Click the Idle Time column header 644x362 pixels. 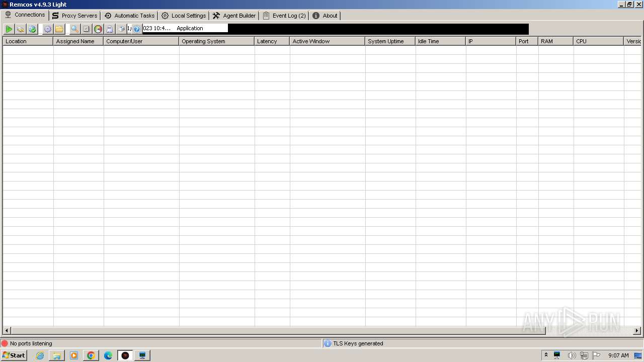click(440, 41)
